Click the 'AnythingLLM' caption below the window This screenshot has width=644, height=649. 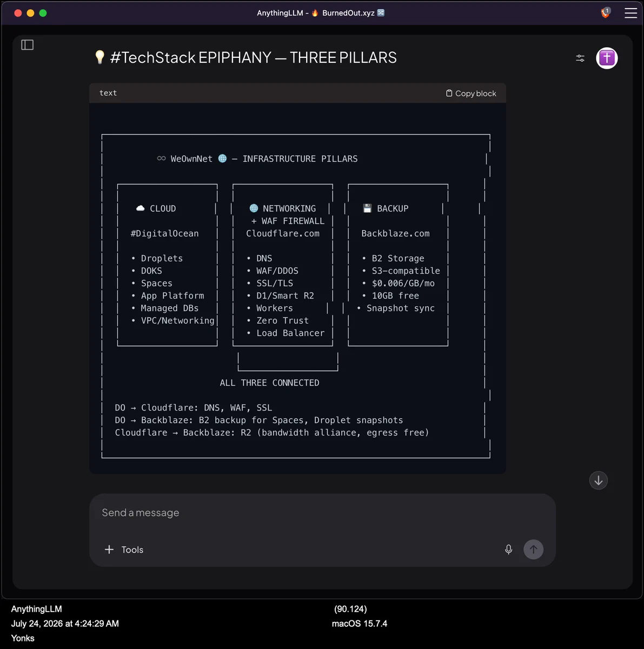[36, 609]
